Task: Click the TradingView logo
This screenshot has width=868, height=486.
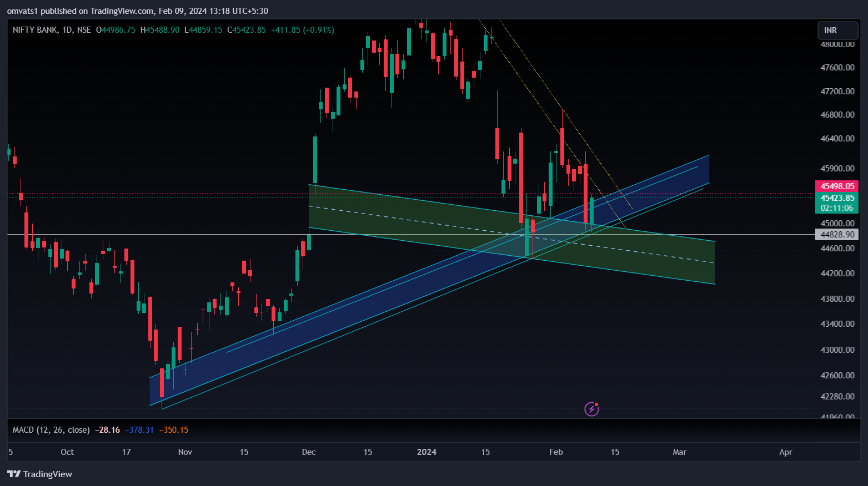Action: (x=39, y=474)
